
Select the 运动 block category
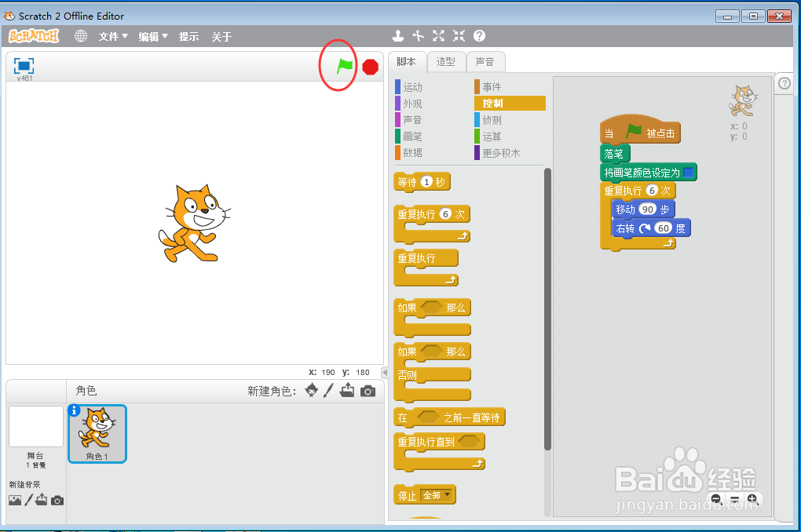click(x=413, y=87)
